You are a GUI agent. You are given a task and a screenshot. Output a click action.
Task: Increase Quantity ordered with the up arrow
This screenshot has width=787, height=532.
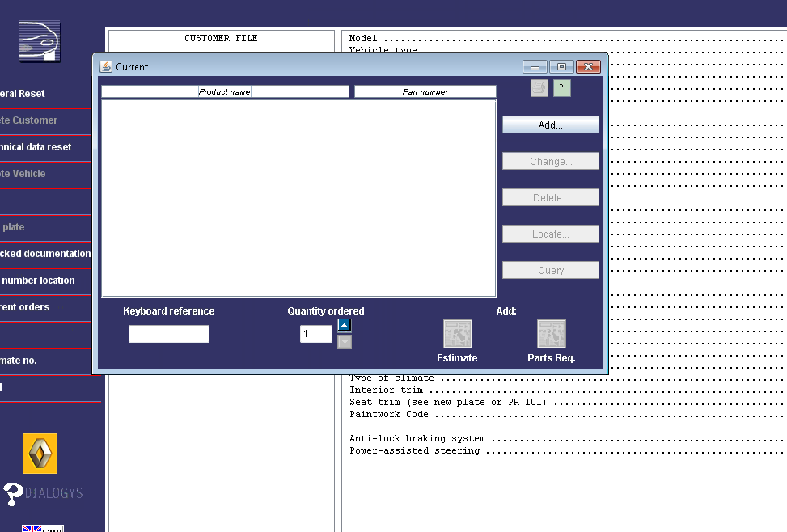point(345,325)
